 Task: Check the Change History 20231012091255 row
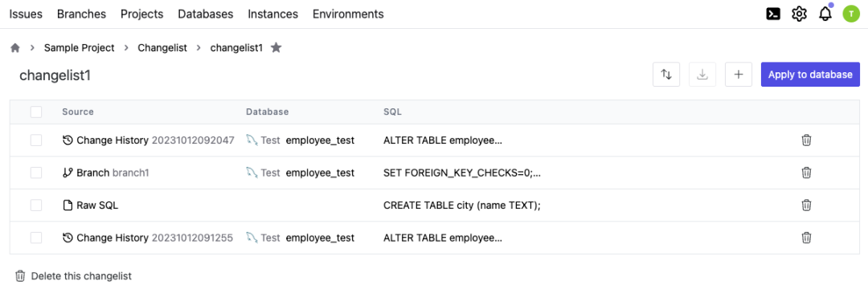[36, 238]
